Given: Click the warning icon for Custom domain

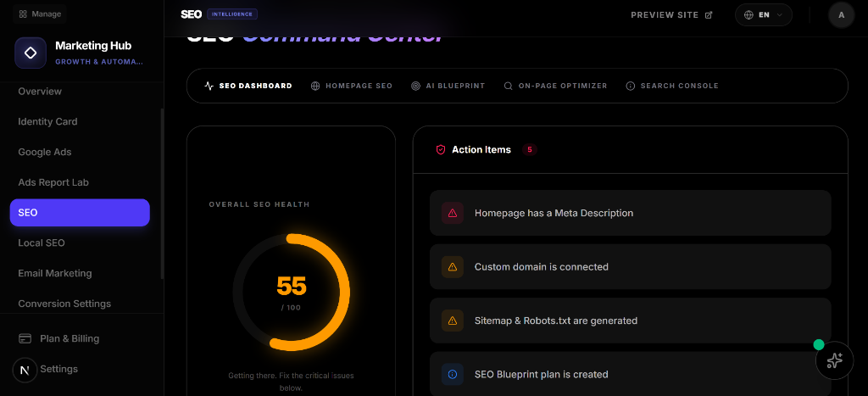Looking at the screenshot, I should coord(453,267).
